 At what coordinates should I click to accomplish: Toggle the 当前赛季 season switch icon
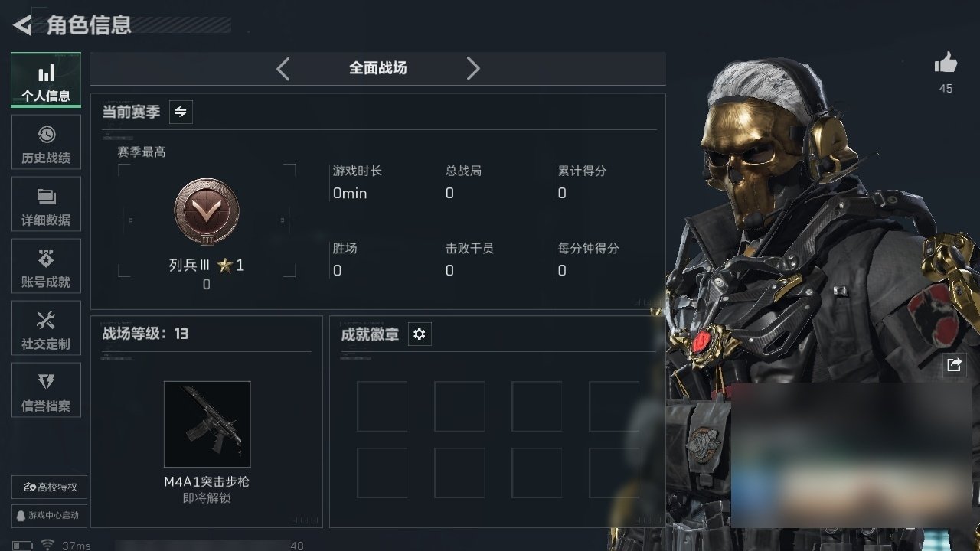pos(181,112)
